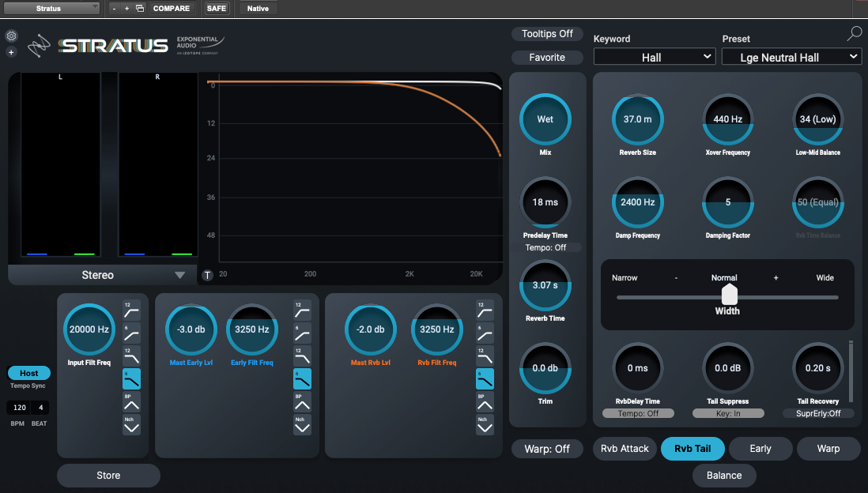This screenshot has height=493, width=868.
Task: Click the minus preset button in toolbar
Action: [114, 9]
